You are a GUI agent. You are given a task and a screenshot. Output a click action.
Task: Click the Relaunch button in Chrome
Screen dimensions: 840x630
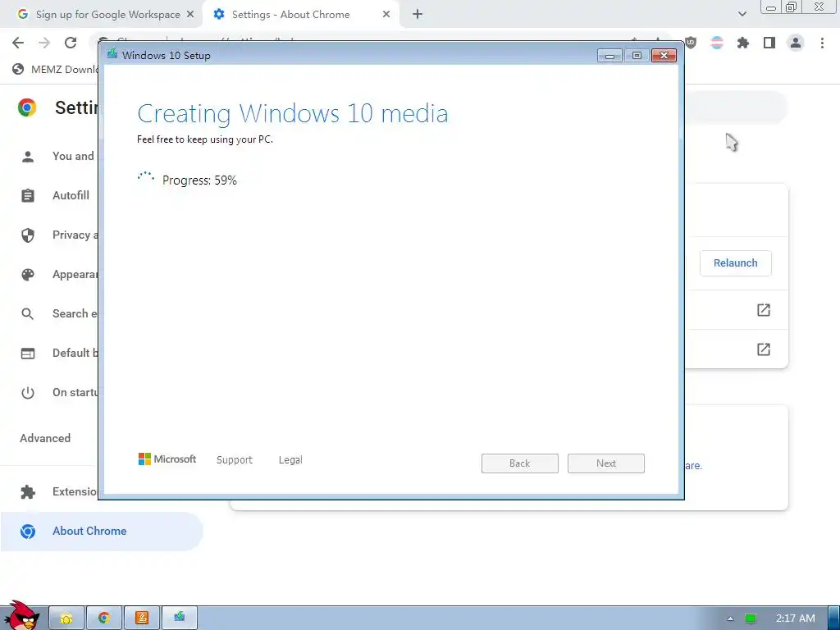pos(735,263)
